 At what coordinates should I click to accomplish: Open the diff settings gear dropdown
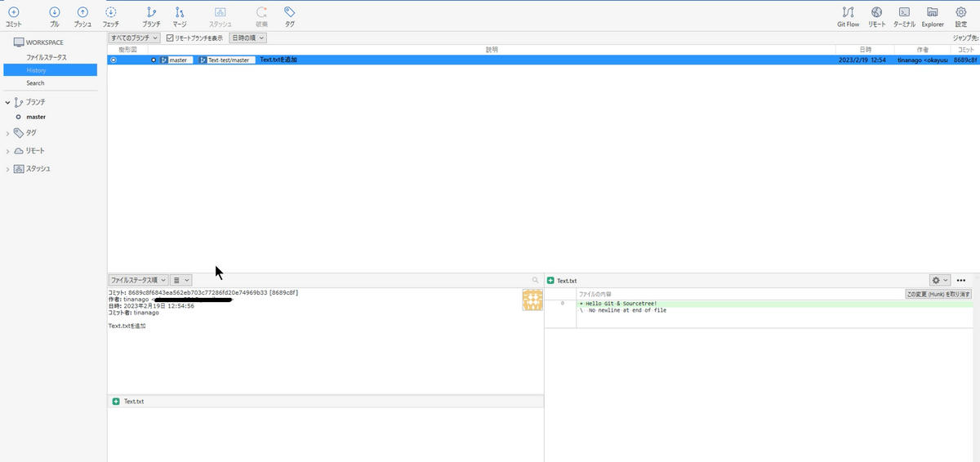tap(940, 280)
